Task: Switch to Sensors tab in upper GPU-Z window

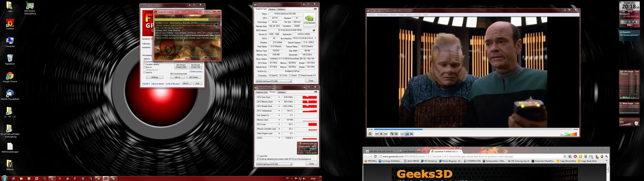Action: pos(272,9)
